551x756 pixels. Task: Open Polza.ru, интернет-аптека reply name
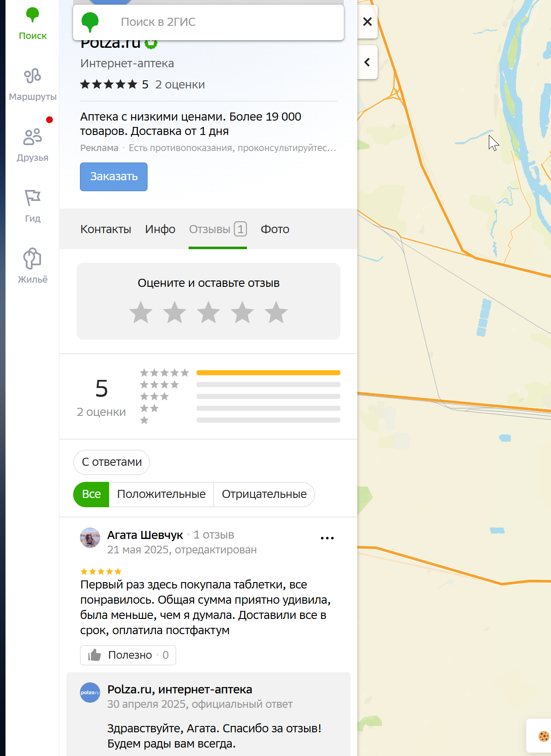180,690
